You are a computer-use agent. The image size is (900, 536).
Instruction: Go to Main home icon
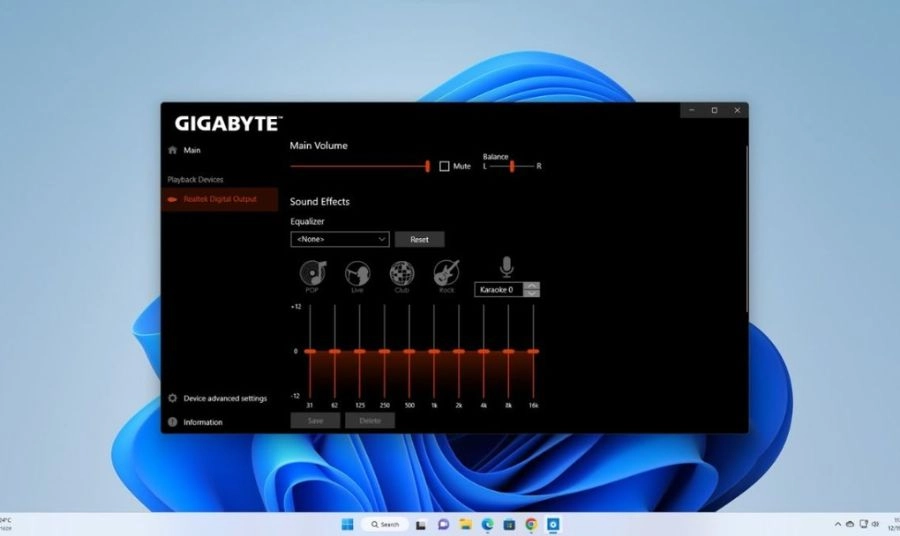tap(172, 150)
